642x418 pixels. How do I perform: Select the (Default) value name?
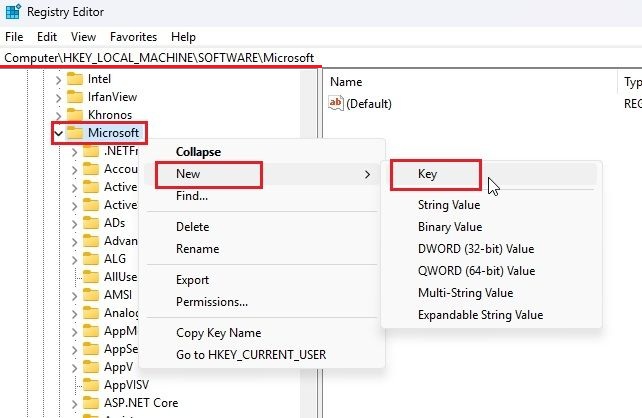pyautogui.click(x=369, y=104)
